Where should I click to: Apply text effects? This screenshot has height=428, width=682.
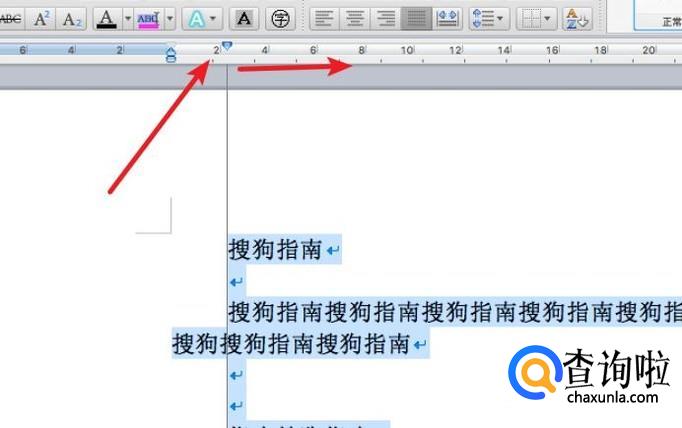tap(197, 19)
